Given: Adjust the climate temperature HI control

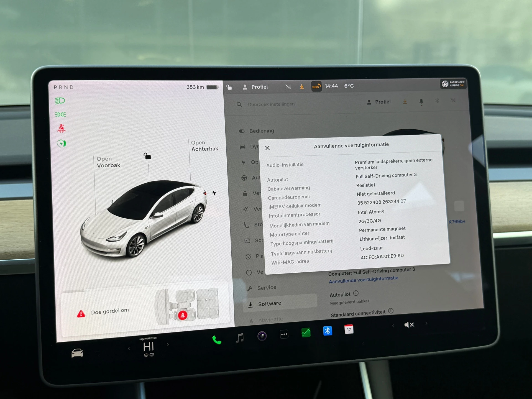Looking at the screenshot, I should coord(148,347).
